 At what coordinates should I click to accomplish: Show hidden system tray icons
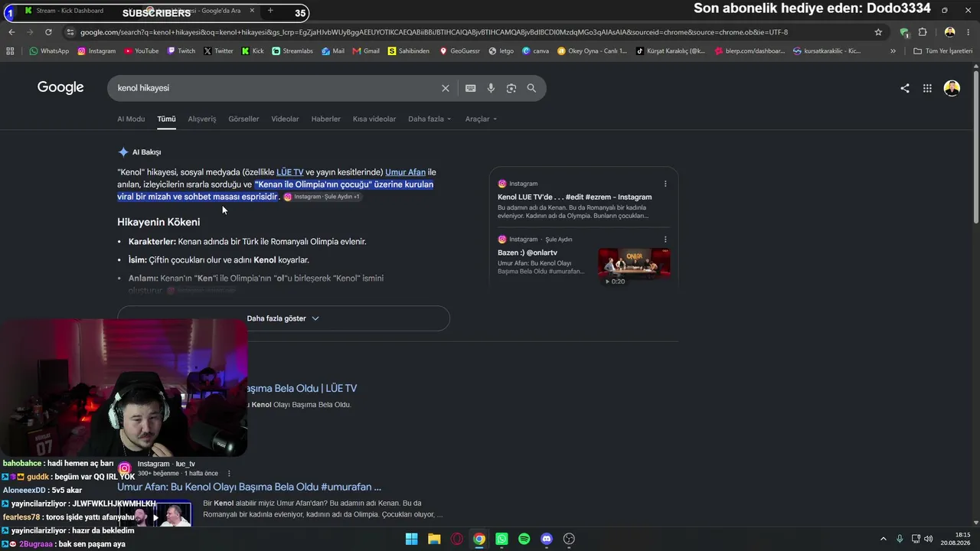883,539
